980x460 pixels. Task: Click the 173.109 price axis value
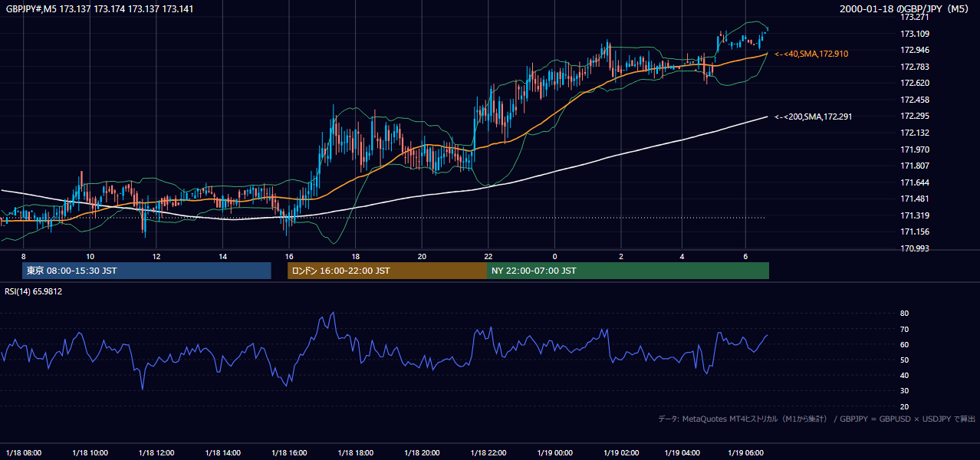click(915, 34)
